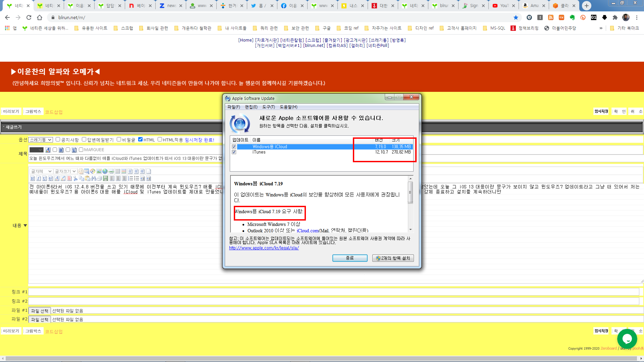This screenshot has height=362, width=644.
Task: Click the Bold icon in editor toolbar
Action: [33, 178]
